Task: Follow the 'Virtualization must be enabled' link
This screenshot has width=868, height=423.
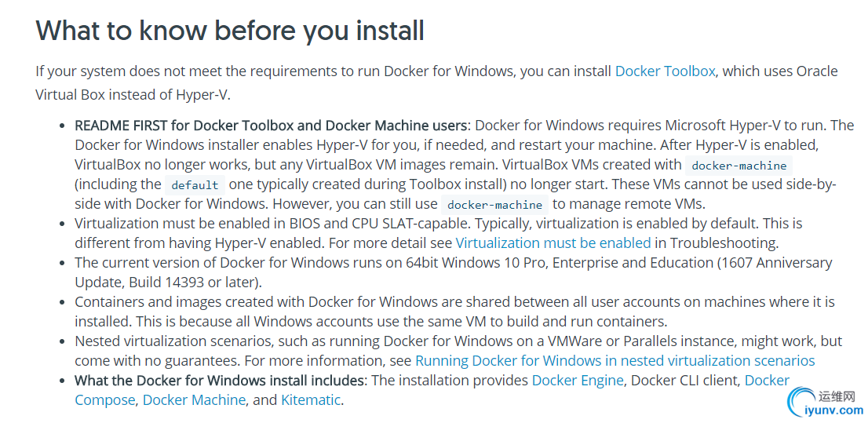Action: tap(553, 242)
